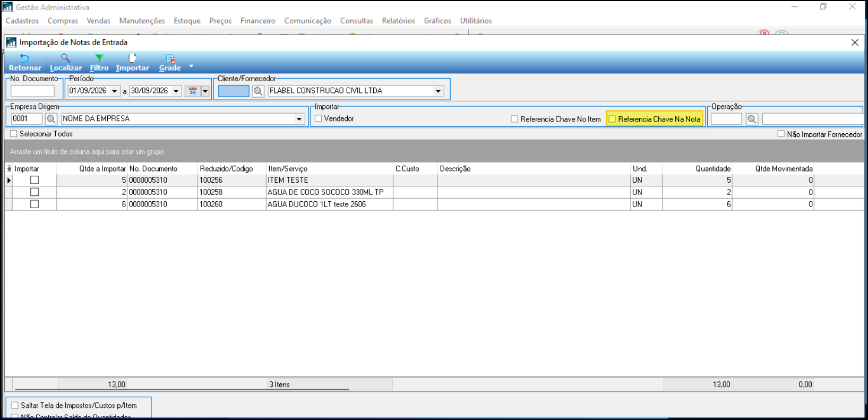This screenshot has height=420, width=868.
Task: Click the Localizar magnifier icon
Action: pos(65,58)
